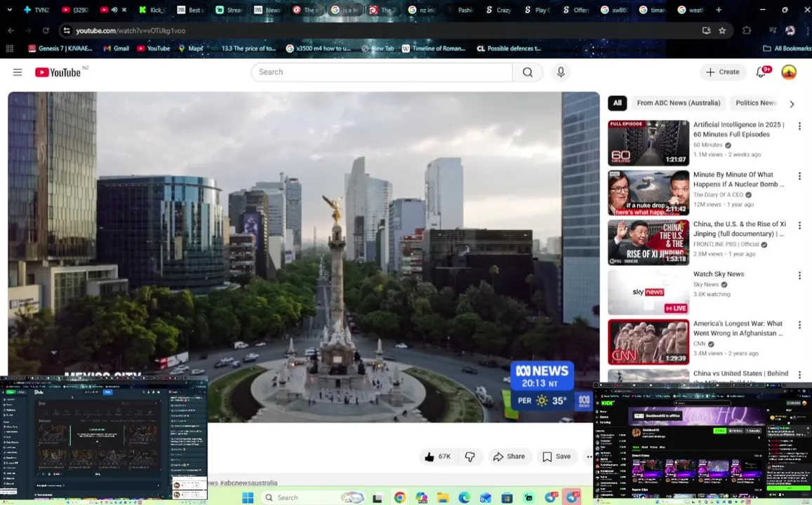Select the All filter chip
The width and height of the screenshot is (812, 505).
click(618, 103)
